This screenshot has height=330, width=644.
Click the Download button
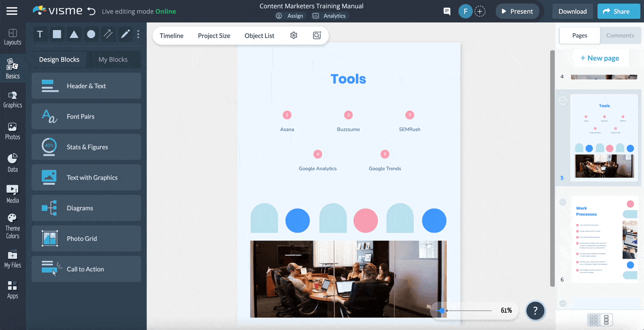572,11
